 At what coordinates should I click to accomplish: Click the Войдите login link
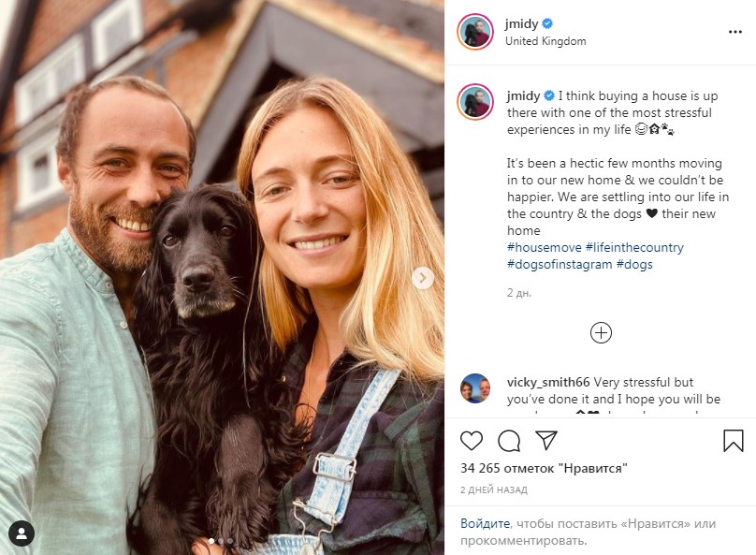485,524
